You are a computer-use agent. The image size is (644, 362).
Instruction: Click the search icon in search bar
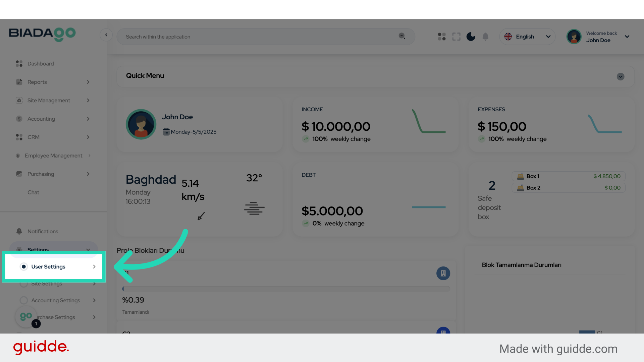[x=402, y=36]
